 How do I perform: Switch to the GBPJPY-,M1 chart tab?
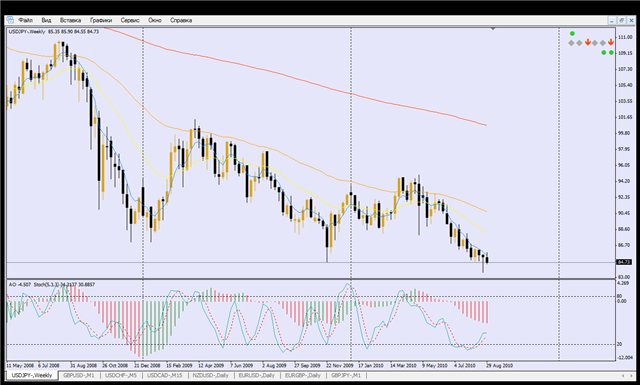tap(346, 375)
